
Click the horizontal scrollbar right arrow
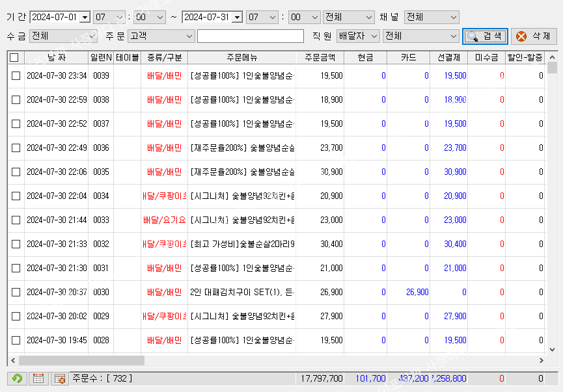[542, 360]
